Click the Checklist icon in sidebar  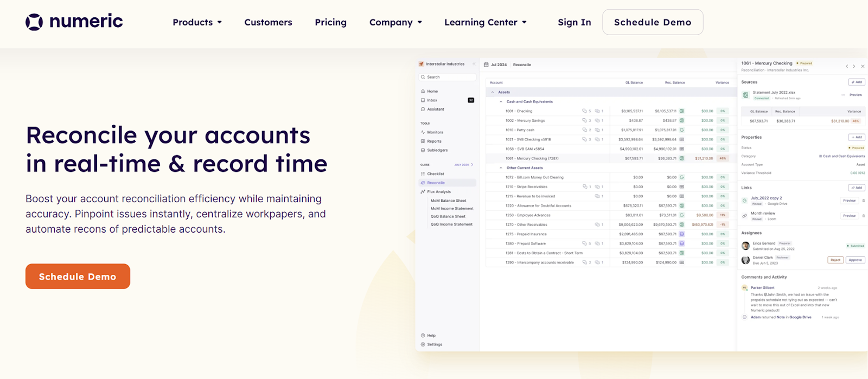(423, 174)
